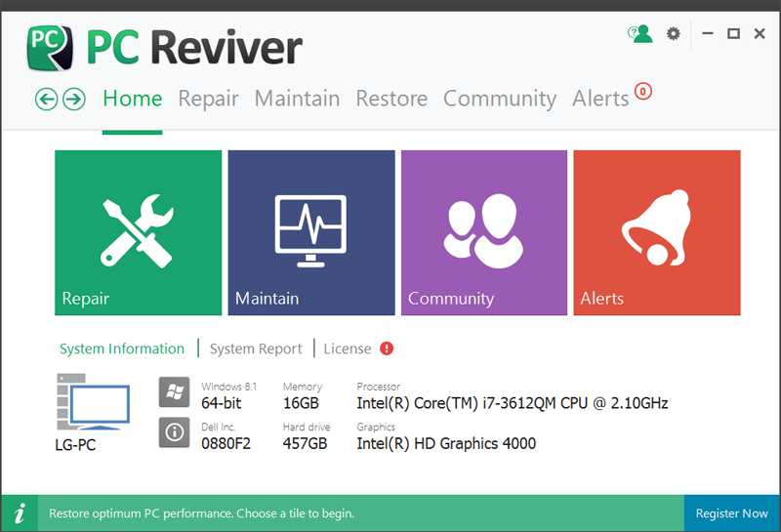The image size is (781, 532).
Task: Click the Dell Inc. manufacturer label
Action: point(218,427)
